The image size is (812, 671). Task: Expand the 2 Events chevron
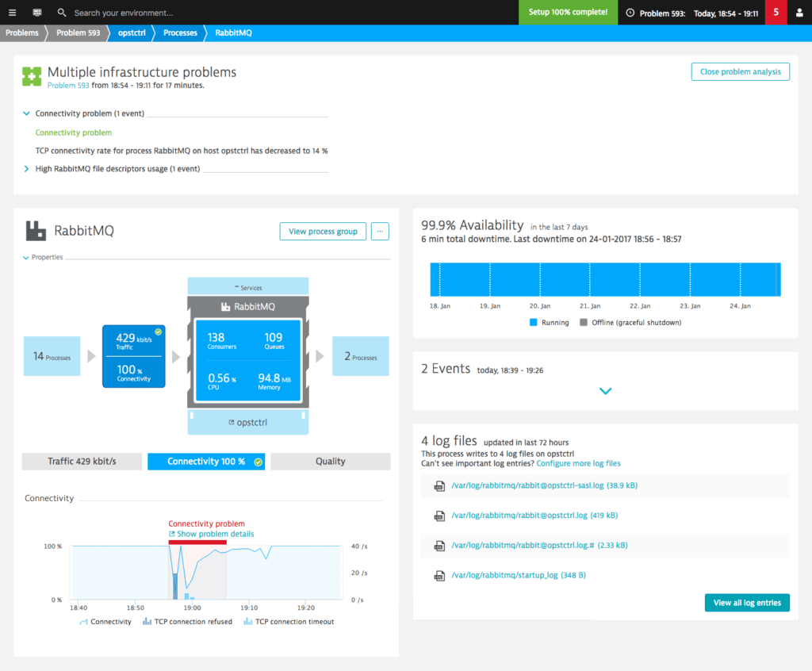point(605,391)
